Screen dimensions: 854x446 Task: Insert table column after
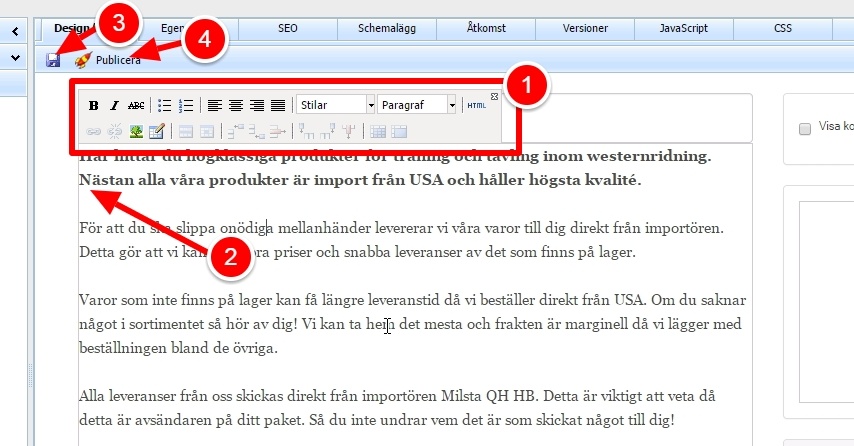point(328,131)
